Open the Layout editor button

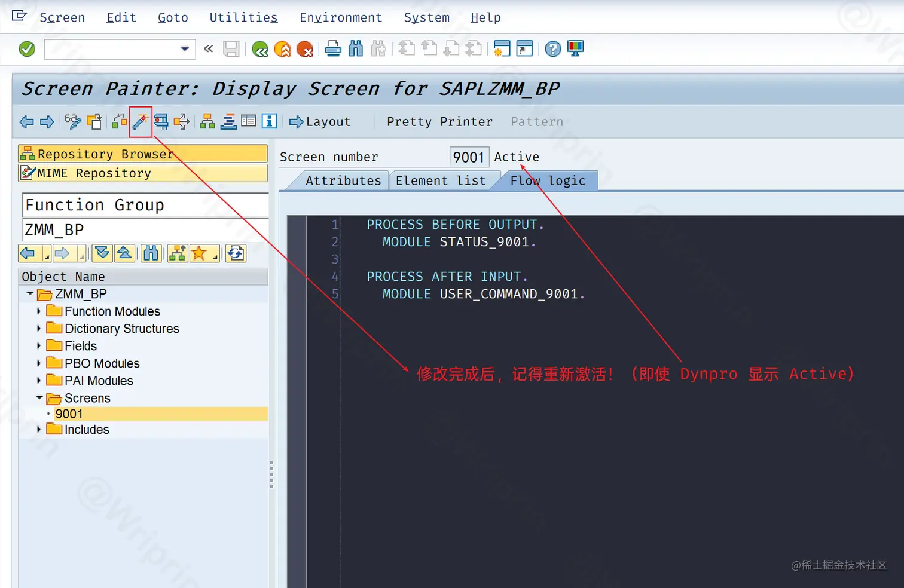[x=320, y=122]
